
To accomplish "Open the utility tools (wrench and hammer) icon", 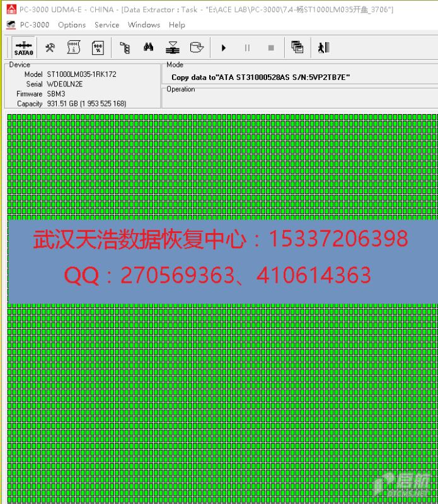I will [x=50, y=48].
